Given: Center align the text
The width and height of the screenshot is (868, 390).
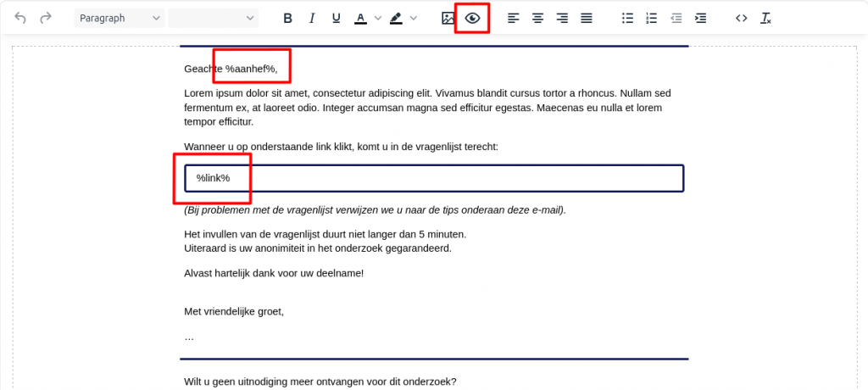Looking at the screenshot, I should coord(537,19).
